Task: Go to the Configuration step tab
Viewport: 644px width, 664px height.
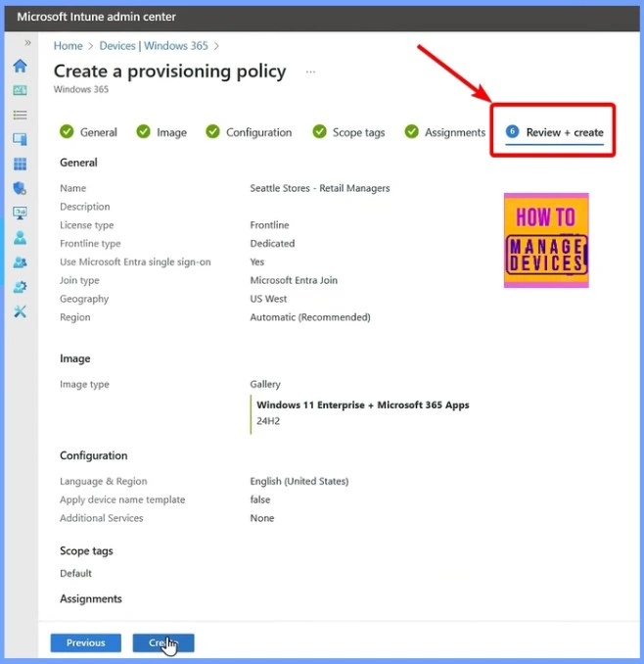Action: pyautogui.click(x=249, y=132)
